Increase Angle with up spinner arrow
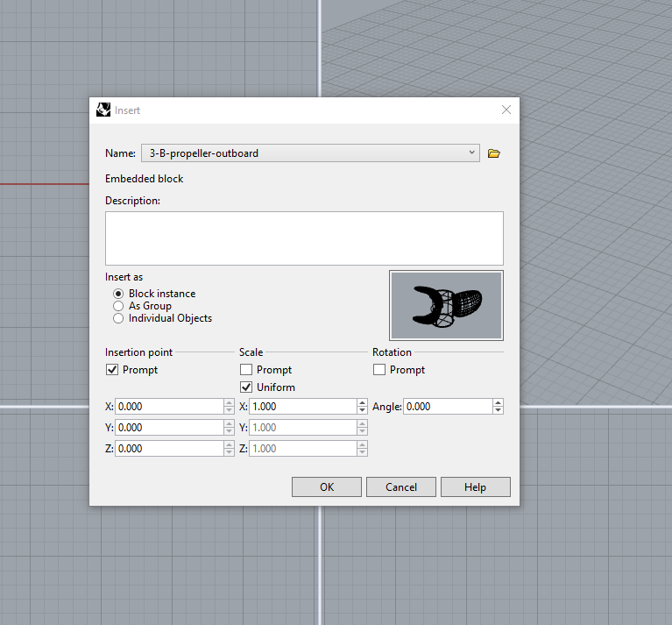 click(x=498, y=403)
